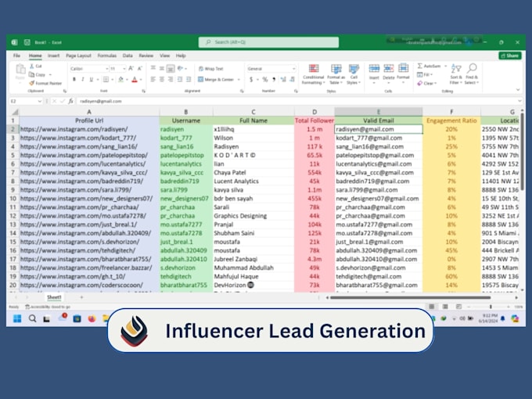Open Conditional Formatting menu
The height and width of the screenshot is (399, 532).
pyautogui.click(x=314, y=74)
